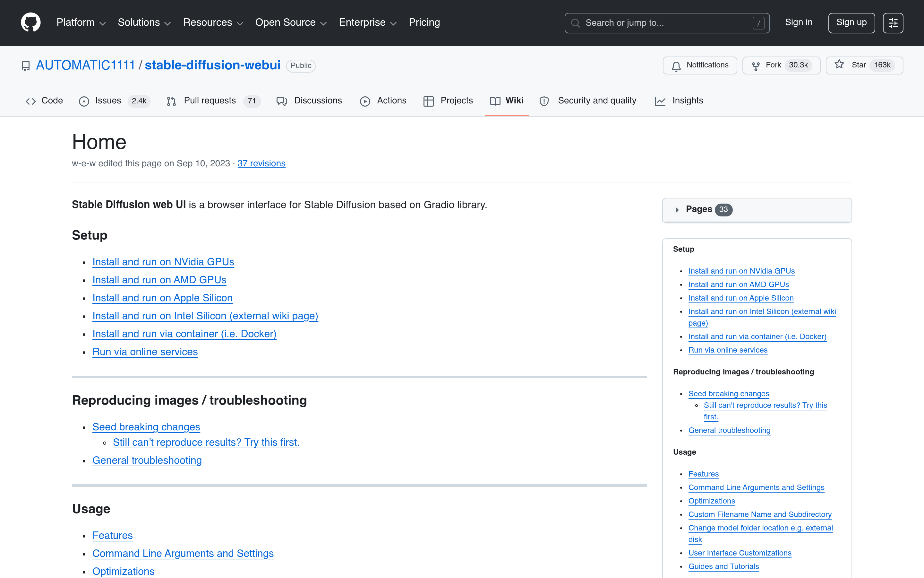The height and width of the screenshot is (578, 924).
Task: Expand the Open Source menu
Action: (x=291, y=22)
